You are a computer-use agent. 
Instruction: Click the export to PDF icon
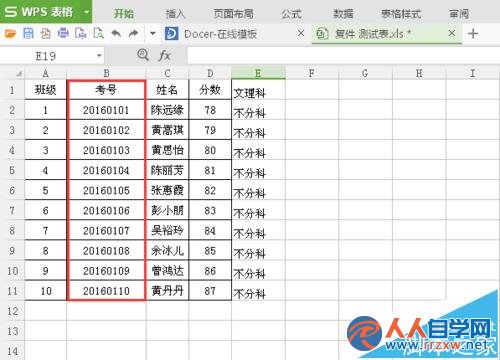(x=46, y=33)
